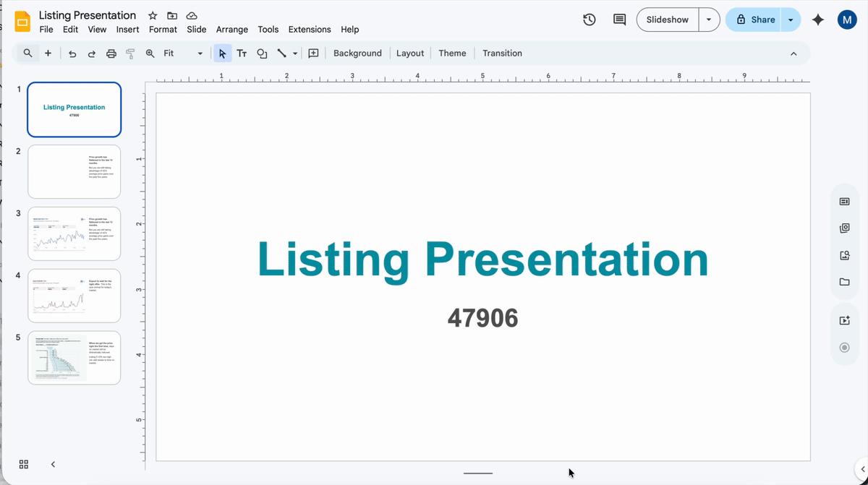868x485 pixels.
Task: Collapse the slide filmstrip panel
Action: coord(52,464)
